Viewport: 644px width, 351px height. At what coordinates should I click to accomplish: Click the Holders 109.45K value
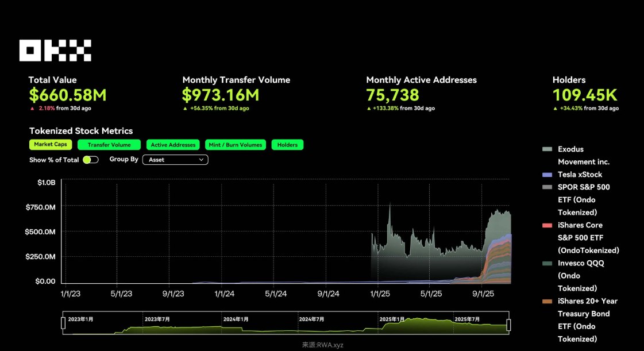click(585, 95)
